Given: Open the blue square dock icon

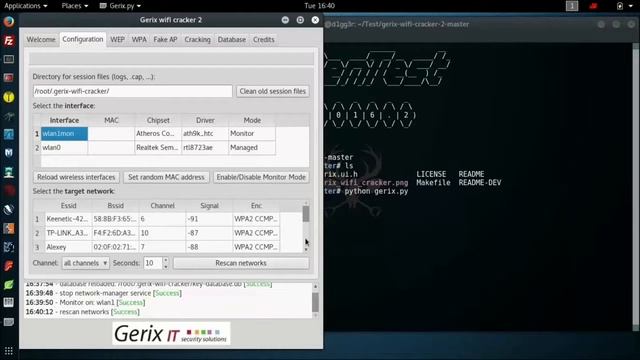Looking at the screenshot, I should (9, 134).
